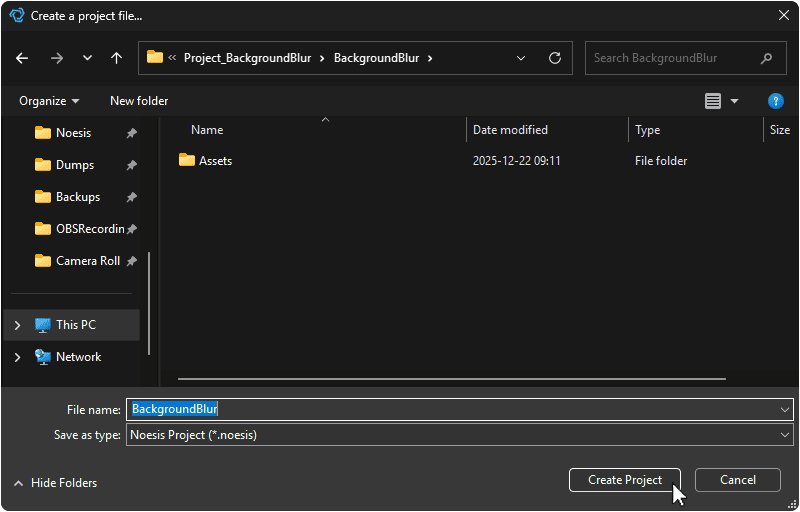This screenshot has height=512, width=800.
Task: Open the view options dropdown arrow
Action: pos(735,101)
